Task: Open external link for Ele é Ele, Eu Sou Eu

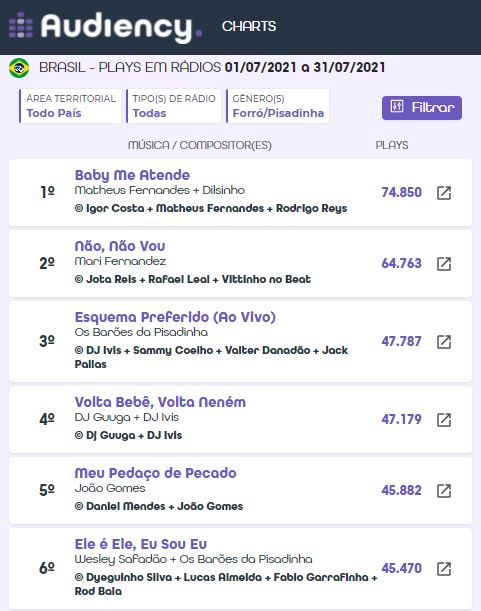Action: coord(444,569)
